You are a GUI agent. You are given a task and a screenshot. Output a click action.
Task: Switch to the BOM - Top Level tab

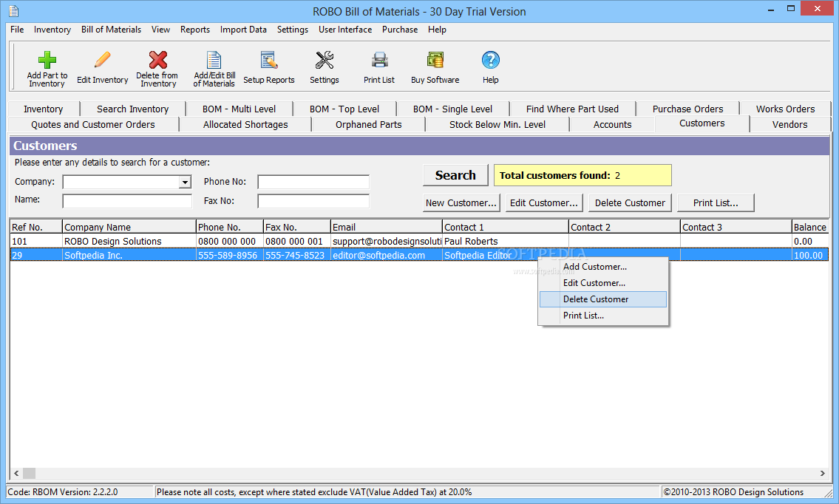click(x=344, y=109)
